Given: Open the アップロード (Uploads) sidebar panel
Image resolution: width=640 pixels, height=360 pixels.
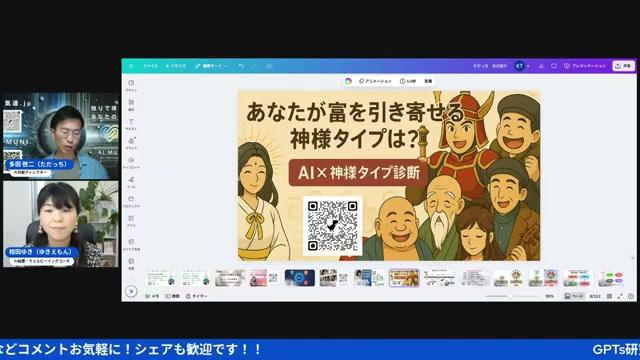Looking at the screenshot, I should point(131,163).
